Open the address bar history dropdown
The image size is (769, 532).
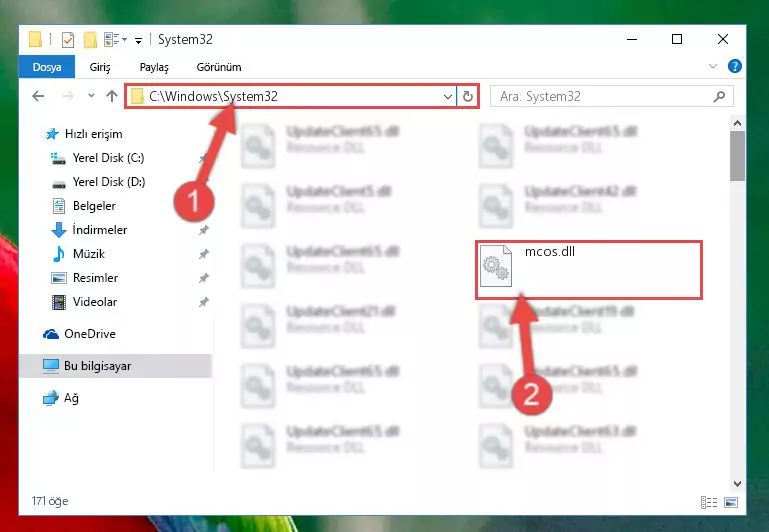point(448,97)
